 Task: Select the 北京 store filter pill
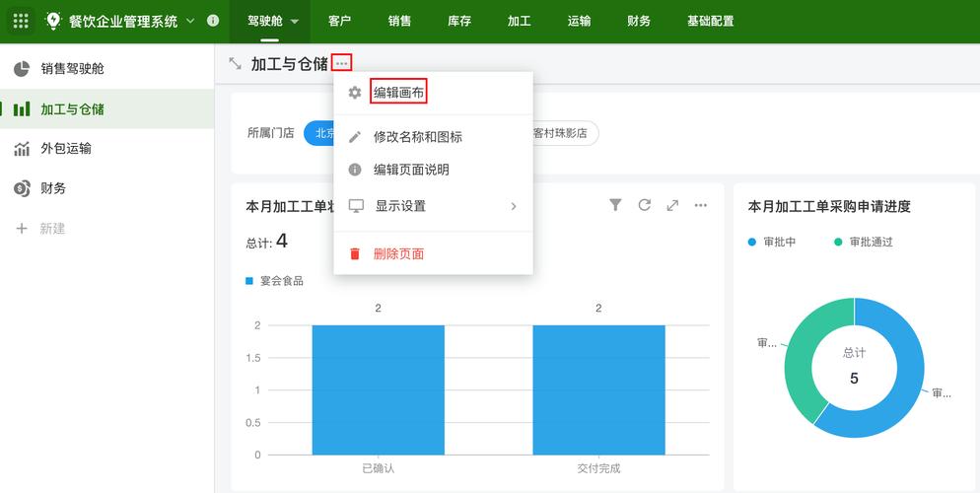click(319, 133)
